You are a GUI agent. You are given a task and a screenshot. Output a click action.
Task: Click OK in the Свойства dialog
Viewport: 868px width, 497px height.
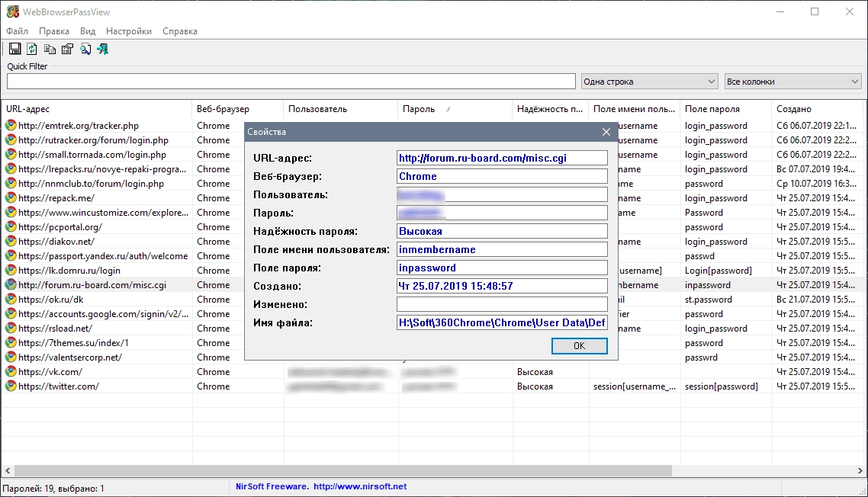pyautogui.click(x=579, y=346)
